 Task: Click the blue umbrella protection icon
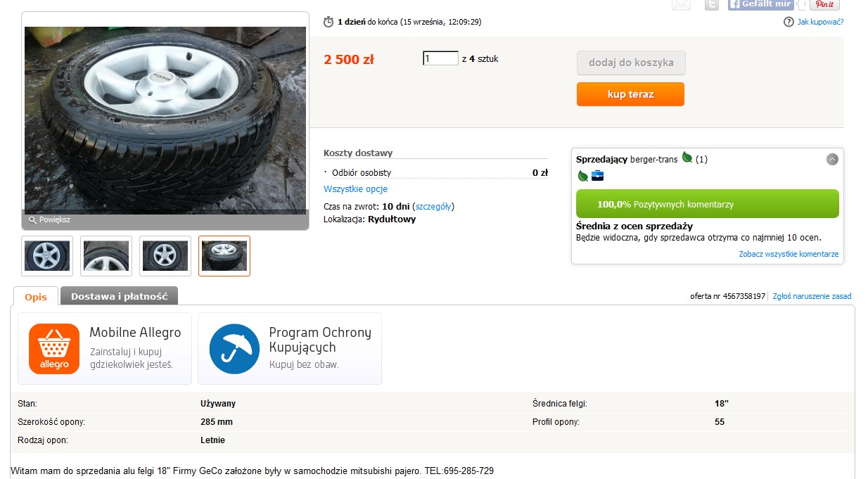[x=234, y=349]
